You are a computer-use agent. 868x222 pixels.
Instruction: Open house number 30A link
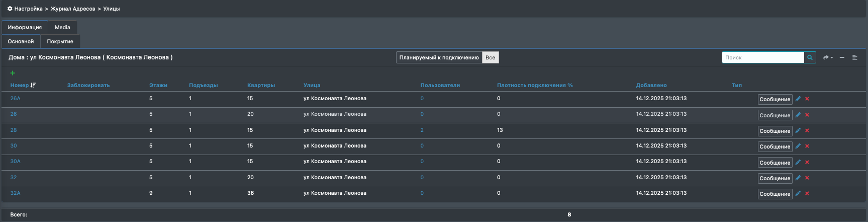(x=16, y=161)
